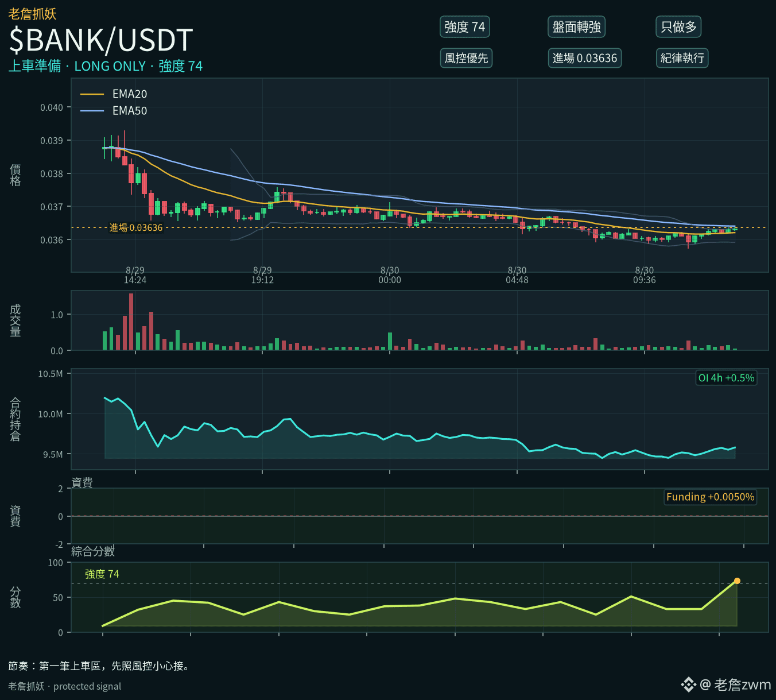Click the 8/29 14:24 time label

click(135, 275)
